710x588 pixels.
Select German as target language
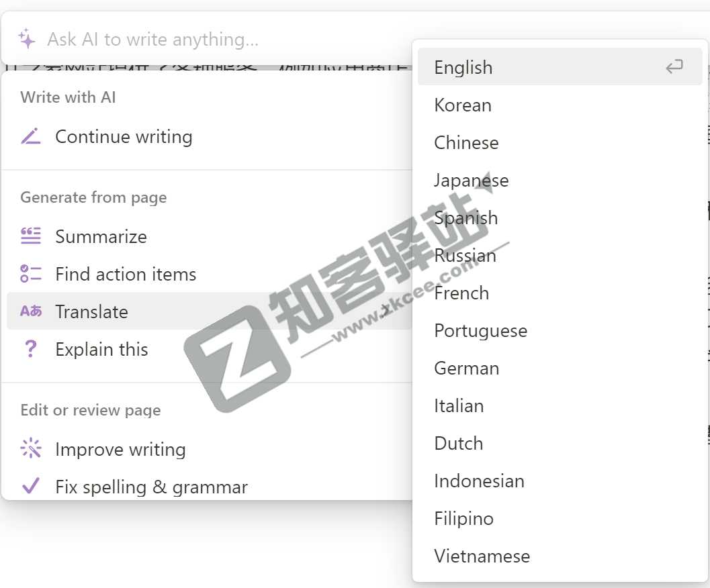466,369
